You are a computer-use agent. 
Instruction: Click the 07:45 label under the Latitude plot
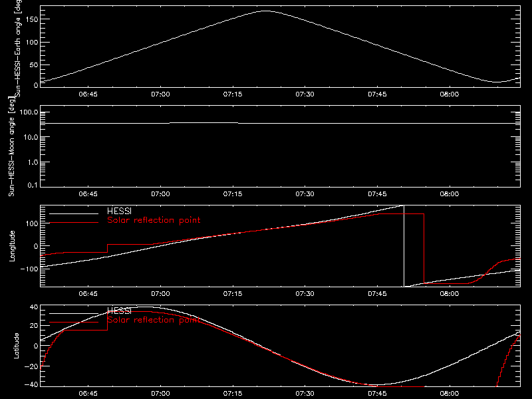(x=377, y=394)
